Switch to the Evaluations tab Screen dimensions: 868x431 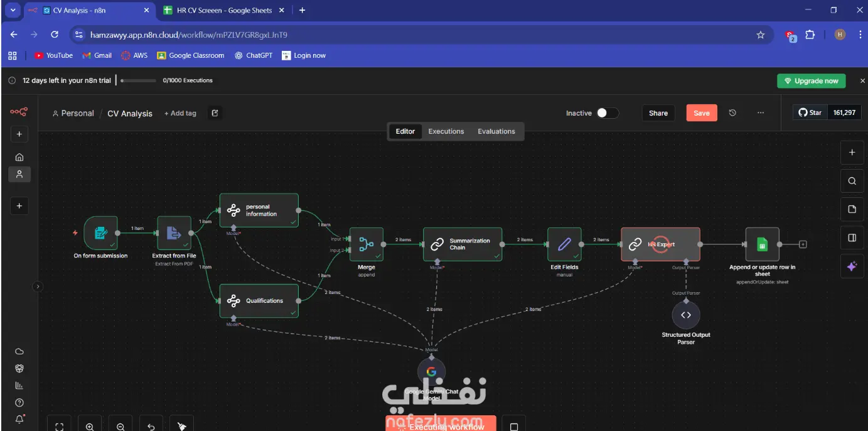[496, 131]
